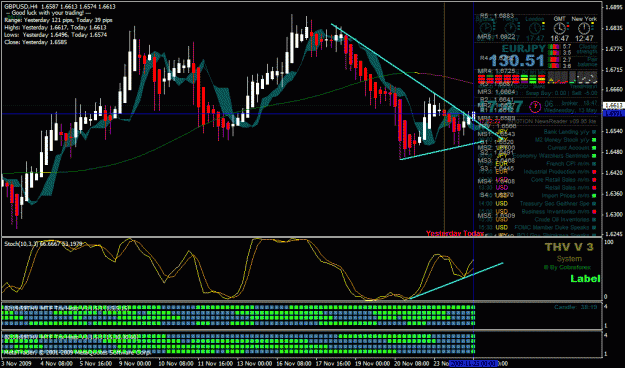Select the cyan trendline on the stochastic window
Screen dimensions: 625x368
(x=456, y=281)
